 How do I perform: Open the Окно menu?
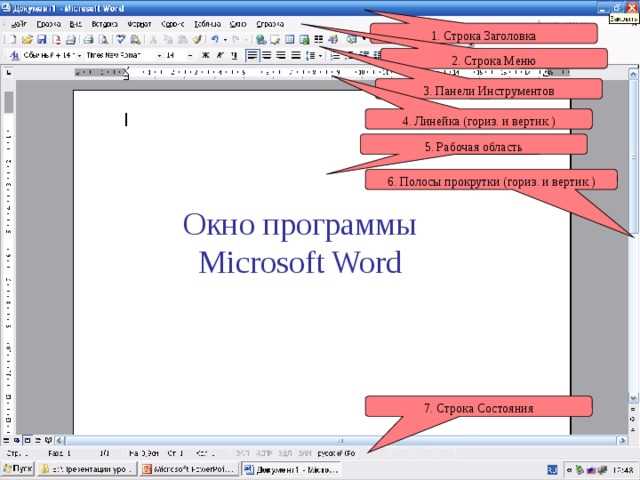(238, 24)
